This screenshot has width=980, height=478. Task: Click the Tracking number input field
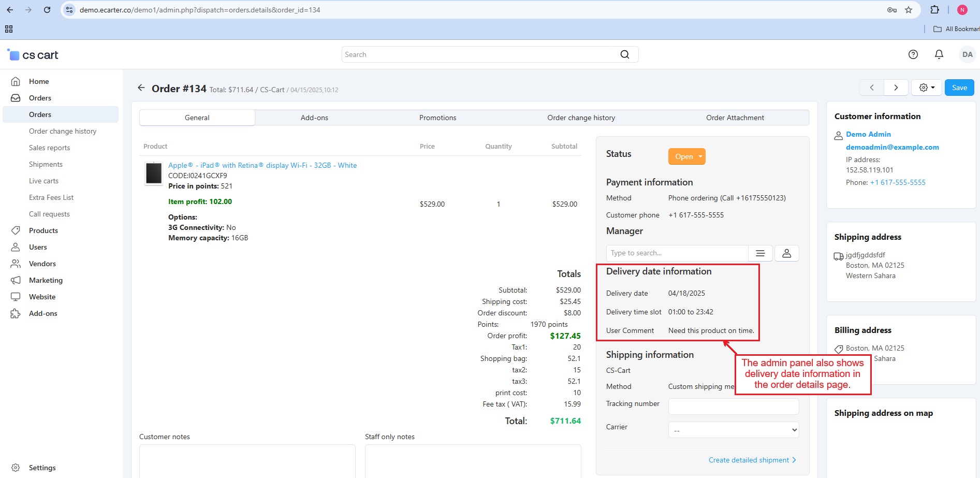[733, 407]
